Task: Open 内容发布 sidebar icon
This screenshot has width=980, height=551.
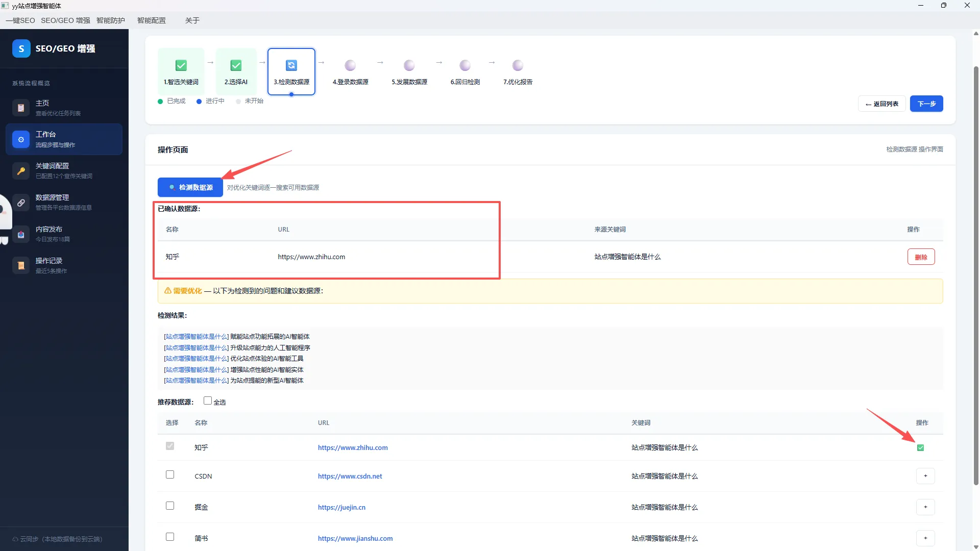Action: pos(21,234)
